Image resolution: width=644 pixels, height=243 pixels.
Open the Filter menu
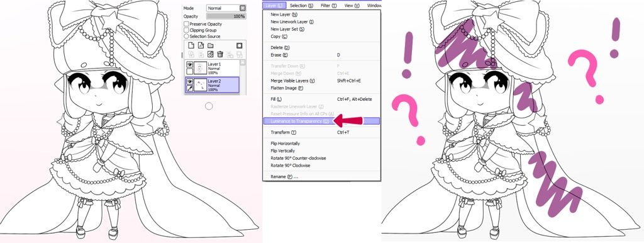328,5
